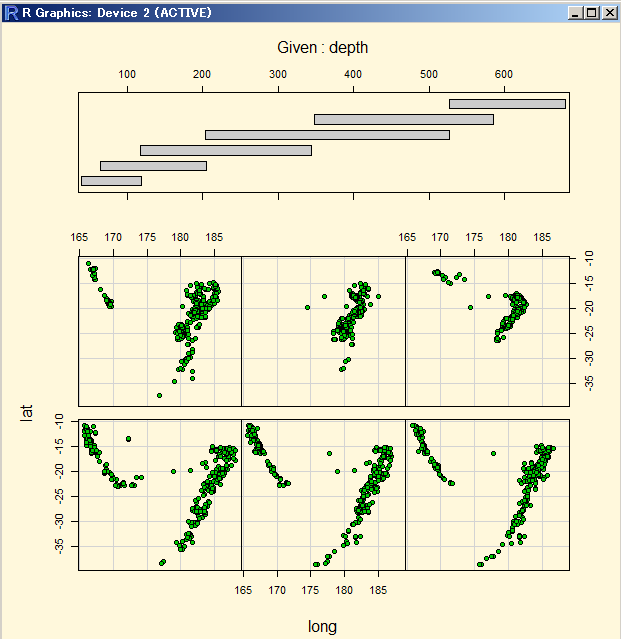Image resolution: width=621 pixels, height=639 pixels.
Task: Click inside the bottom-right scatter panel
Action: (487, 495)
